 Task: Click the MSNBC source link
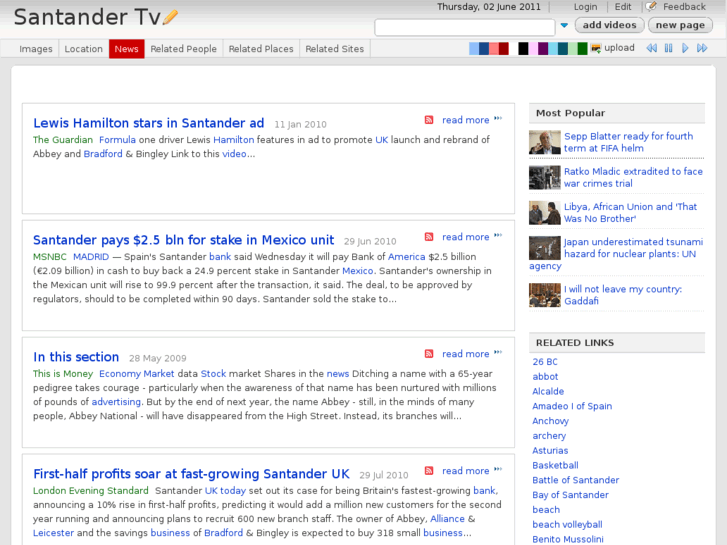pos(50,256)
